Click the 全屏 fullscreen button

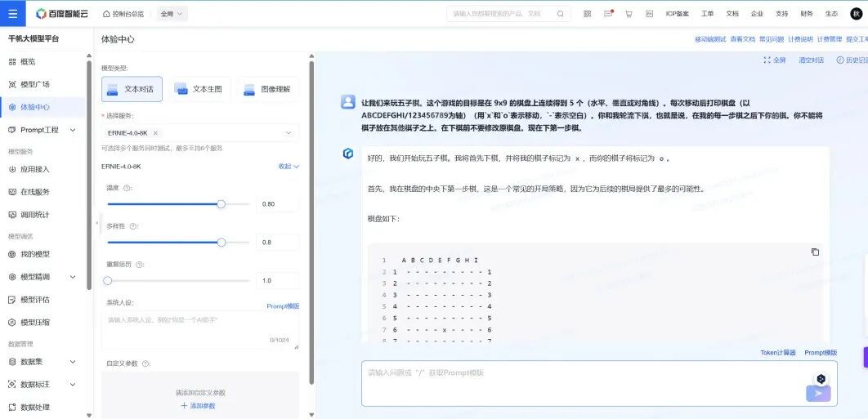tap(775, 60)
